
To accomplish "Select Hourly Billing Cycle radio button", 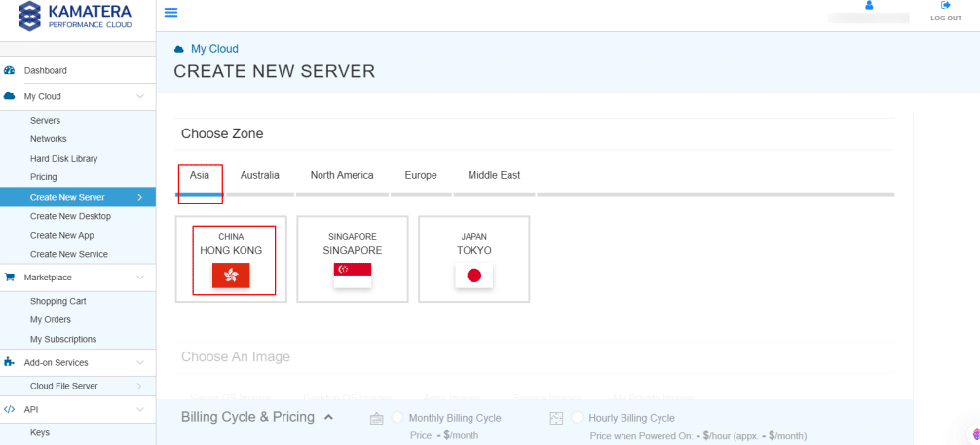I will click(578, 418).
